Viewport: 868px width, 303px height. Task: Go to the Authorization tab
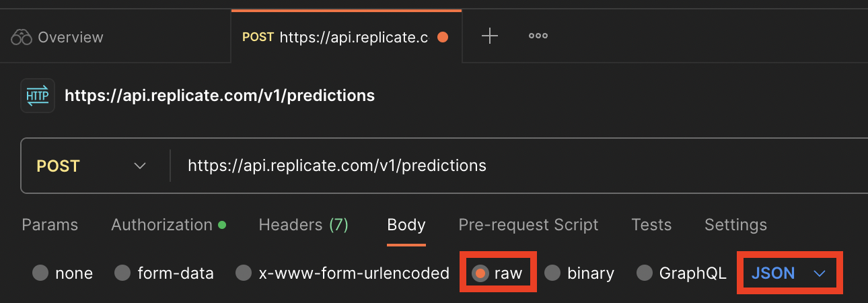tap(161, 225)
